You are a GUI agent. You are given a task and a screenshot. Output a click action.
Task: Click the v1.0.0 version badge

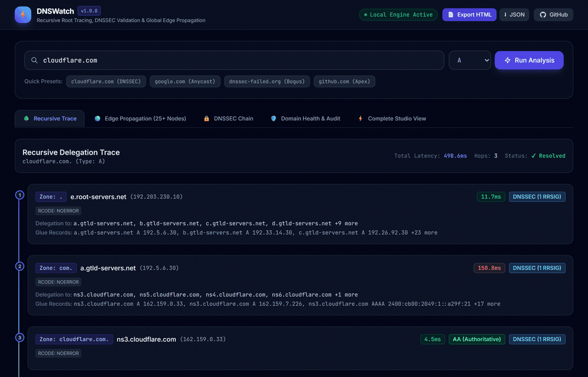[x=89, y=11]
